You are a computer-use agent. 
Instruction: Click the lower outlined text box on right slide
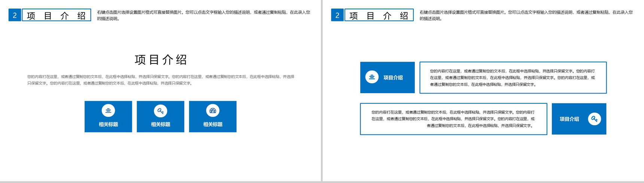453,119
